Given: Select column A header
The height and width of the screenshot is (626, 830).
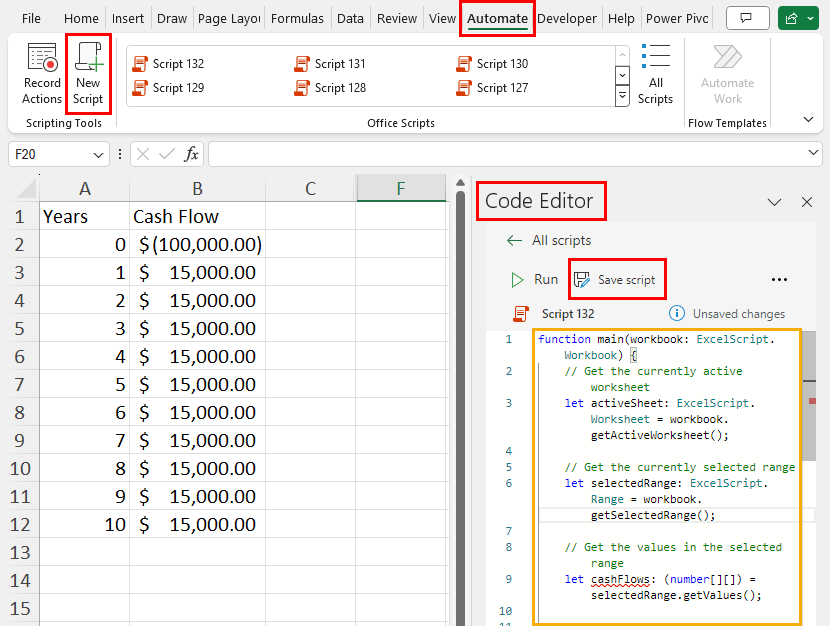Looking at the screenshot, I should [85, 188].
